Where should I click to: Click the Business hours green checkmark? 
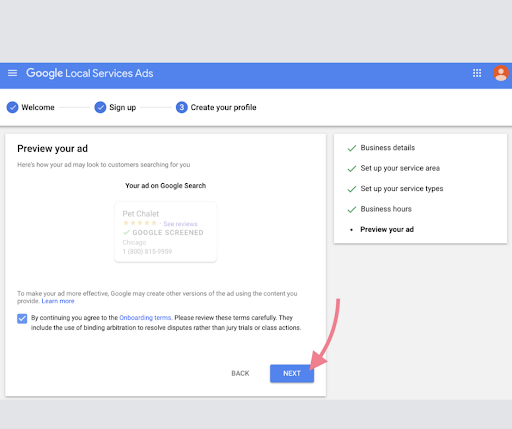point(352,209)
